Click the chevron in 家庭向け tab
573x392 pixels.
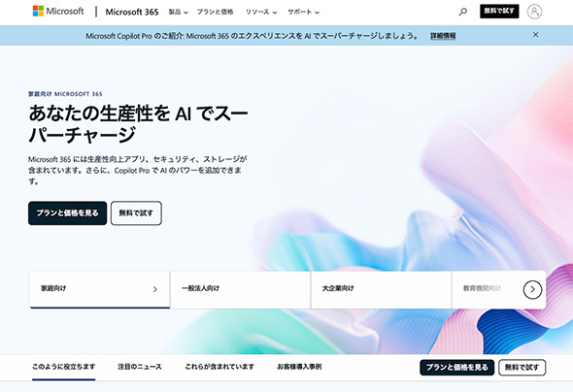click(x=155, y=289)
